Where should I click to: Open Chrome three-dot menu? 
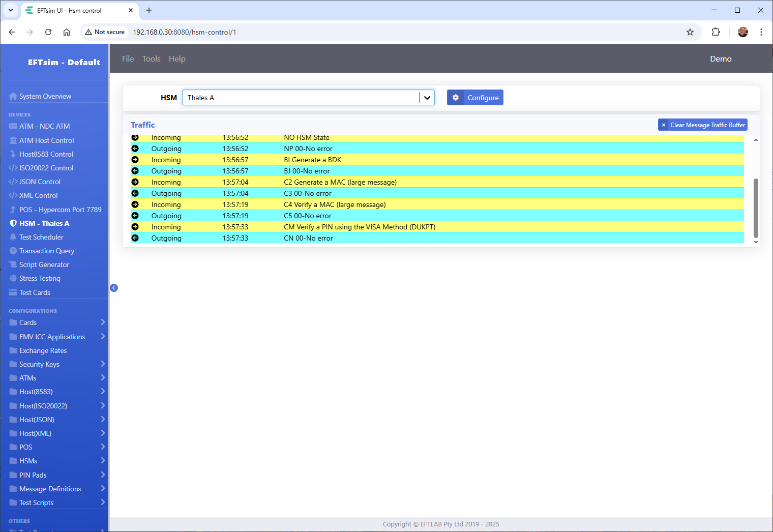[x=761, y=32]
